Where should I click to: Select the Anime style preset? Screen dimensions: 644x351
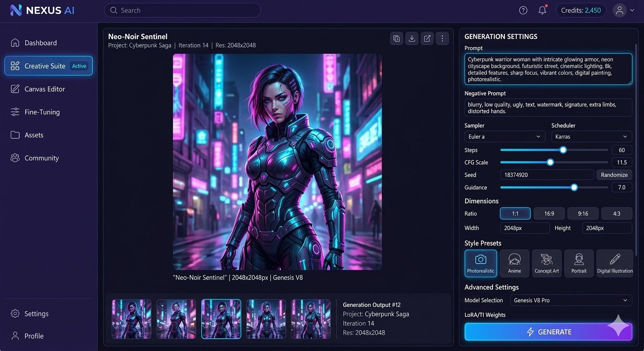pyautogui.click(x=515, y=263)
